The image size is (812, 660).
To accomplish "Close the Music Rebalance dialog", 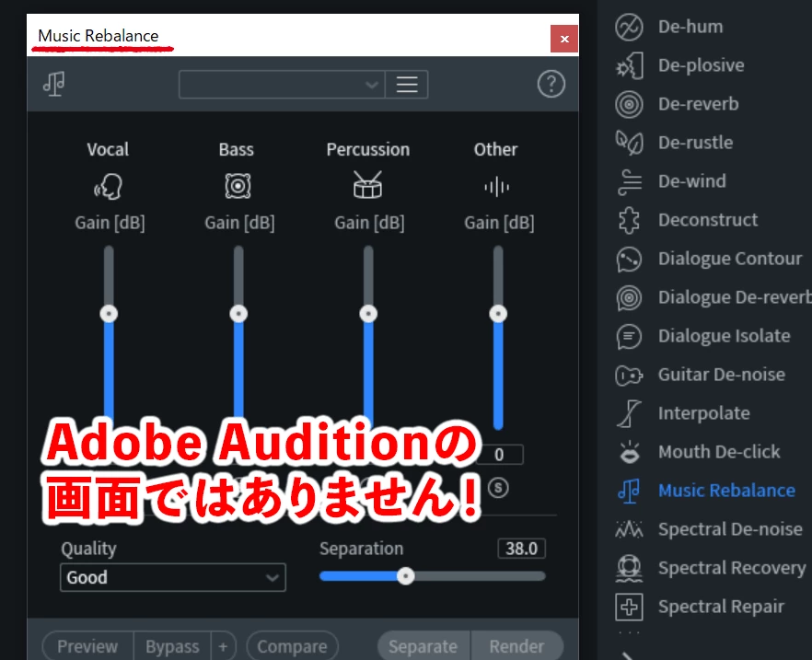I will pos(564,39).
